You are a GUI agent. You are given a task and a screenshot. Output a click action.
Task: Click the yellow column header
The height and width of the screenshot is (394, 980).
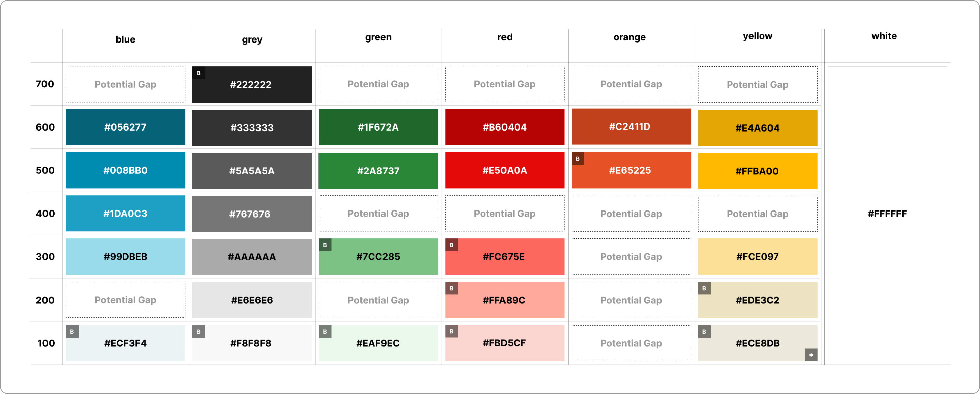tap(757, 36)
